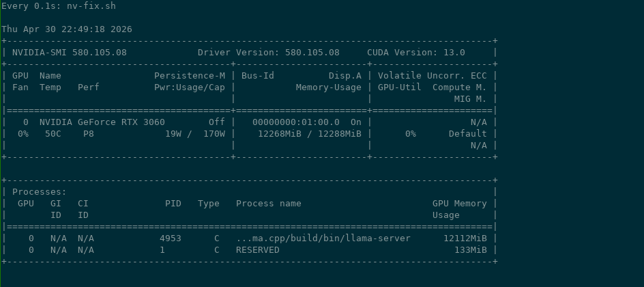The width and height of the screenshot is (644, 287).
Task: Click the llama-server process name
Action: (x=323, y=238)
